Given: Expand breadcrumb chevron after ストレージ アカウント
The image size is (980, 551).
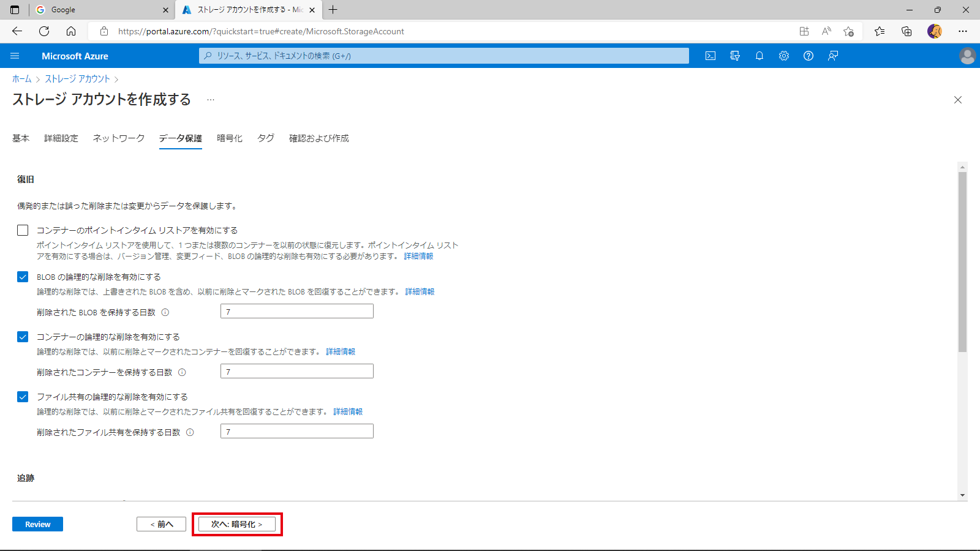Looking at the screenshot, I should pyautogui.click(x=116, y=79).
